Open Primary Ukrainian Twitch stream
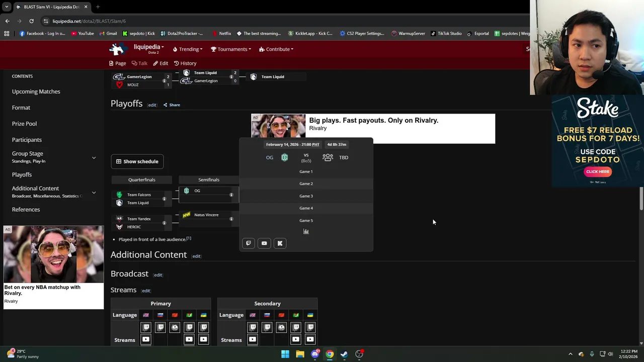This screenshot has height=362, width=644. [203, 327]
